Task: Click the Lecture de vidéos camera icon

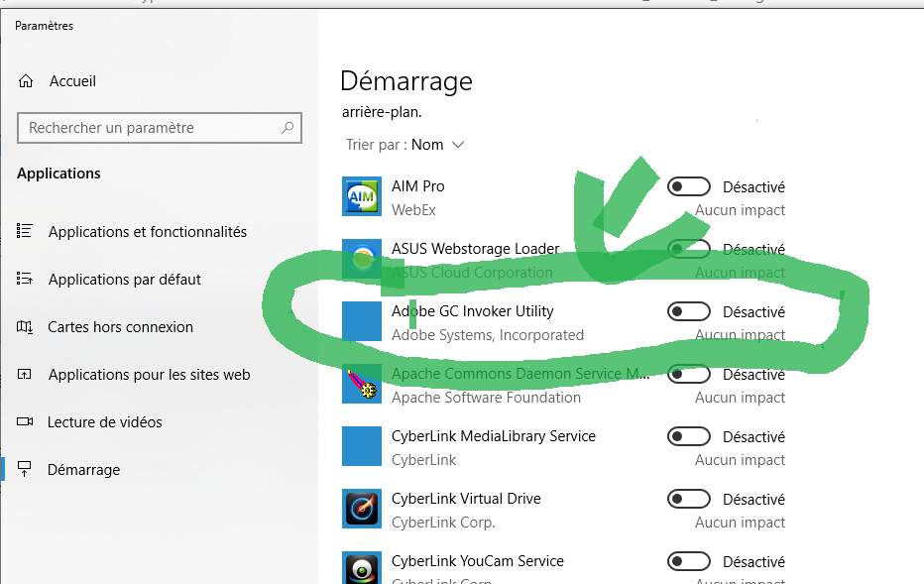Action: 25,421
